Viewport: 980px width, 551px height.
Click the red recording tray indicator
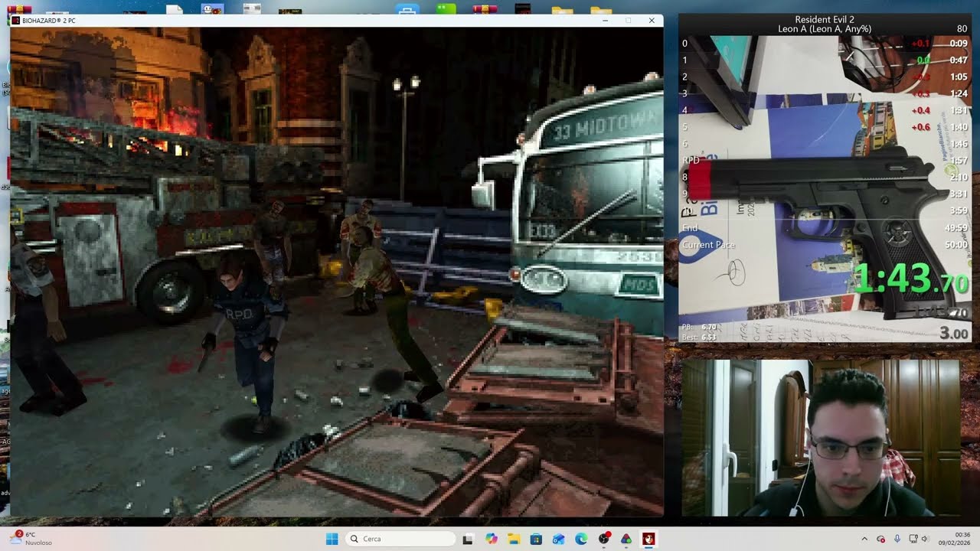pos(880,539)
